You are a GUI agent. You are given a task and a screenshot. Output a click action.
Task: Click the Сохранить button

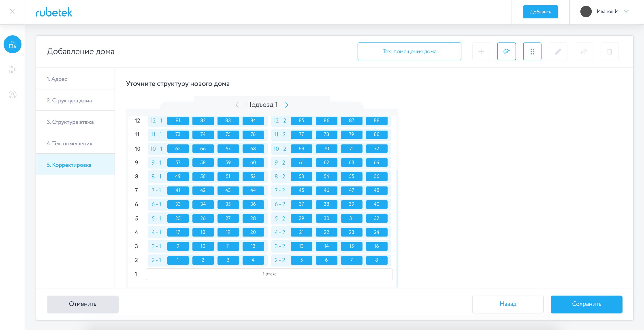tap(586, 304)
